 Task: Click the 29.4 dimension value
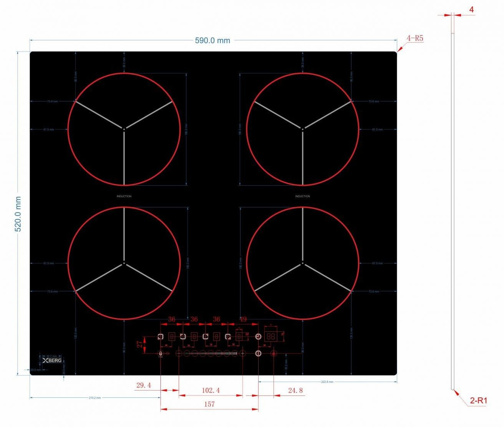144,385
